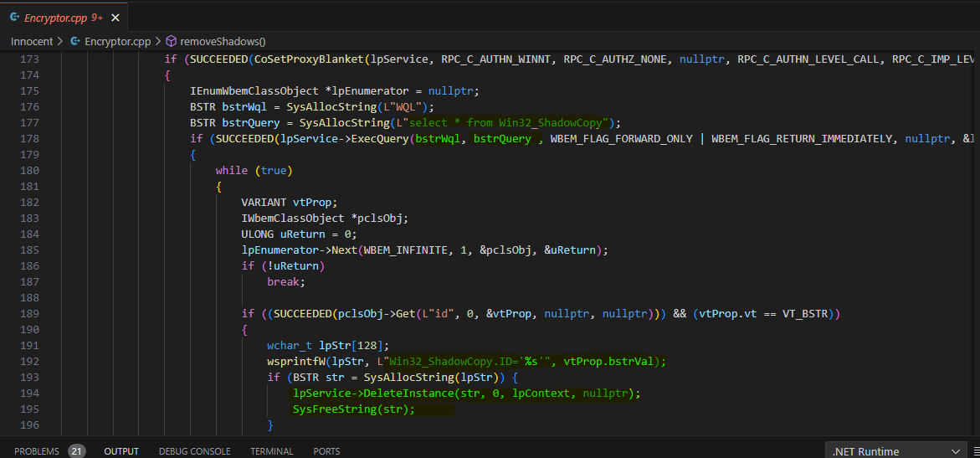This screenshot has height=458, width=980.
Task: Open the Innocent folder breadcrumb
Action: tap(32, 41)
